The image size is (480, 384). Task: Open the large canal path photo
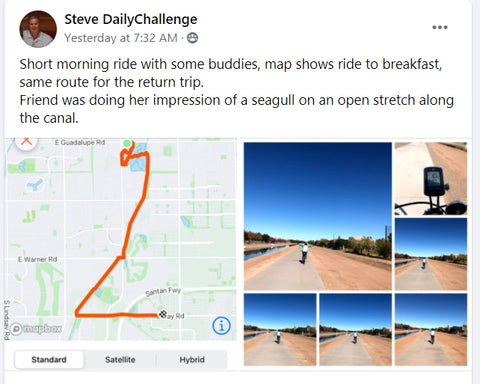point(318,216)
